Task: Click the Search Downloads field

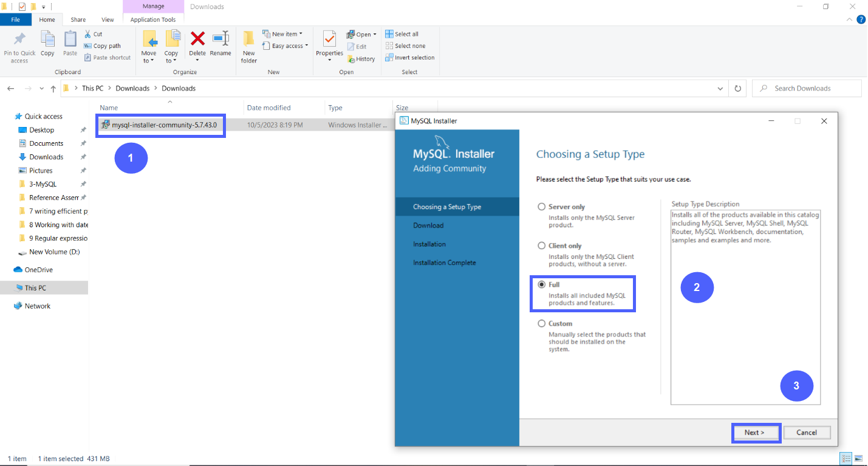Action: pyautogui.click(x=807, y=88)
